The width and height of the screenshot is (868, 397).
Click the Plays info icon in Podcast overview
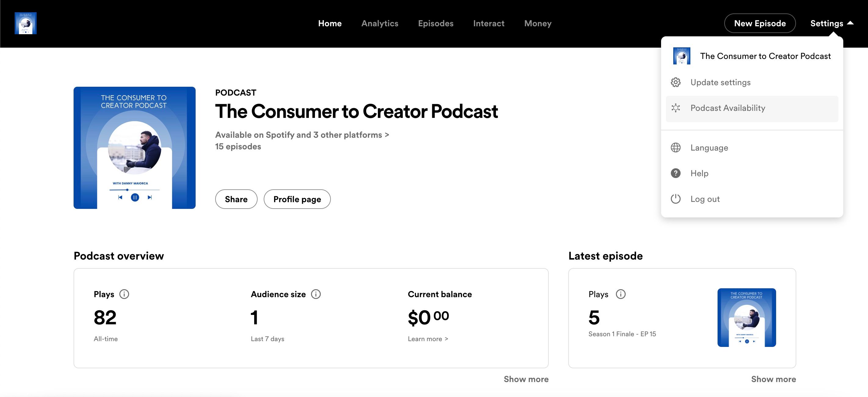point(125,294)
